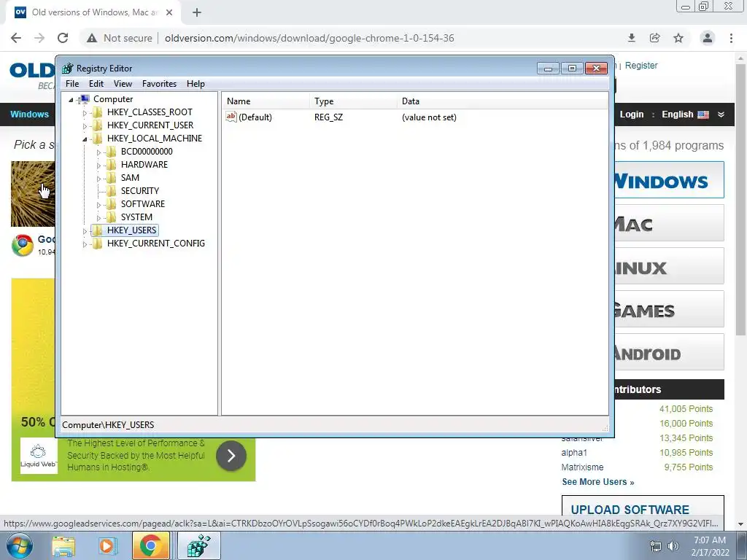Click the HKEY_CLASSES_ROOT folder icon
747x560 pixels.
[98, 112]
